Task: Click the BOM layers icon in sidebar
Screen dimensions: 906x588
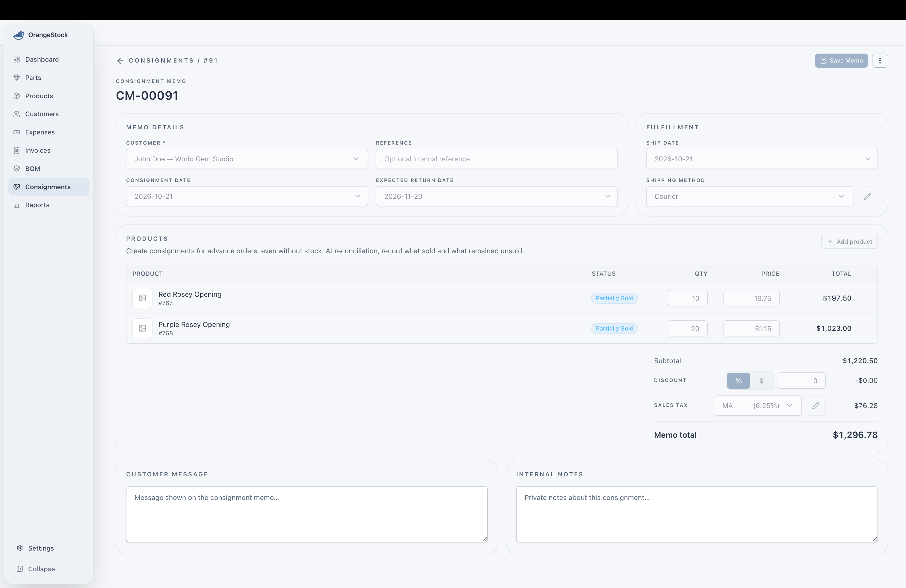Action: [x=17, y=169]
